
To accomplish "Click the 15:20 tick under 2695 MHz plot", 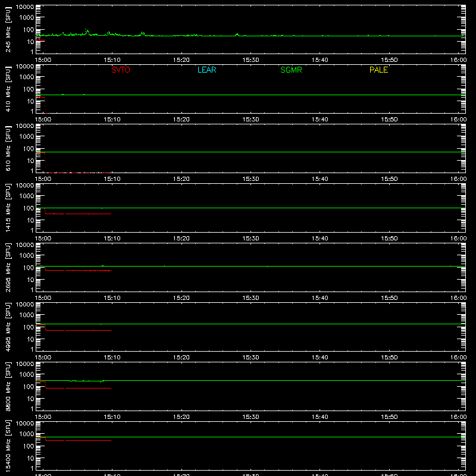I will coord(181,298).
